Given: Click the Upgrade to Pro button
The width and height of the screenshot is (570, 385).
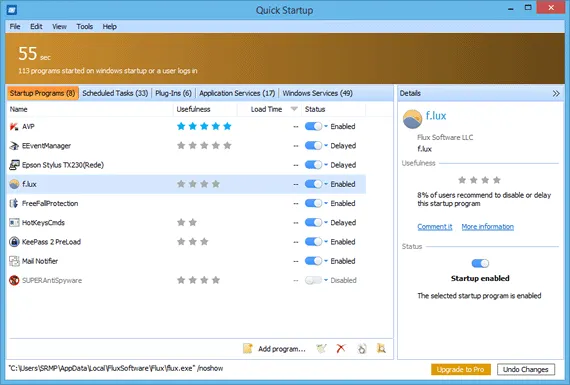Looking at the screenshot, I should click(461, 369).
